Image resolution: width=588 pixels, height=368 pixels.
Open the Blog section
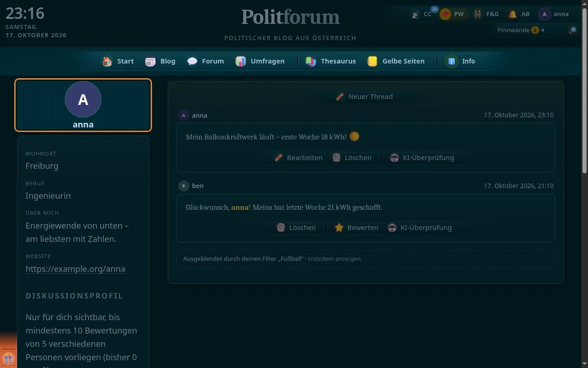(160, 61)
